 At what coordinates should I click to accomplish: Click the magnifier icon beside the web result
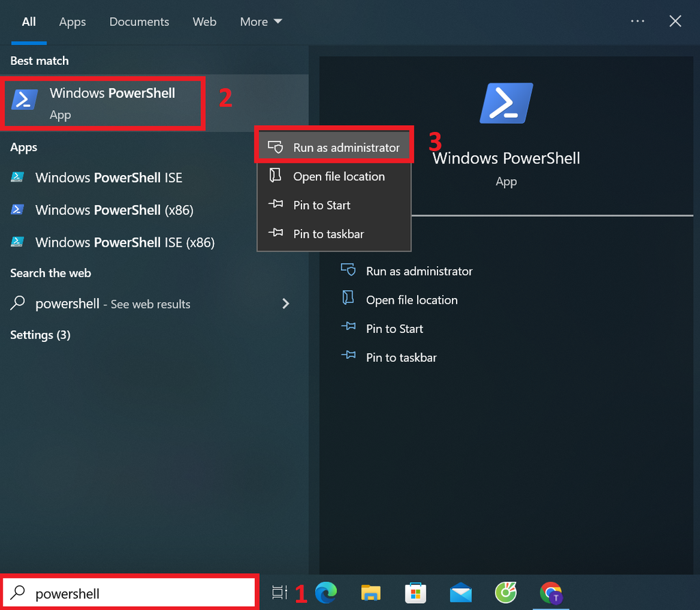click(18, 303)
